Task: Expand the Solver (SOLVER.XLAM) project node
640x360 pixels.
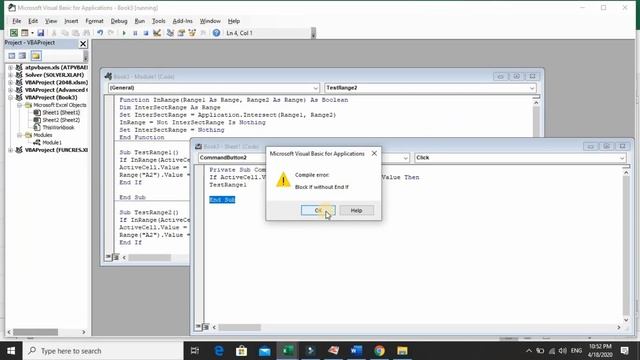Action: click(x=10, y=75)
